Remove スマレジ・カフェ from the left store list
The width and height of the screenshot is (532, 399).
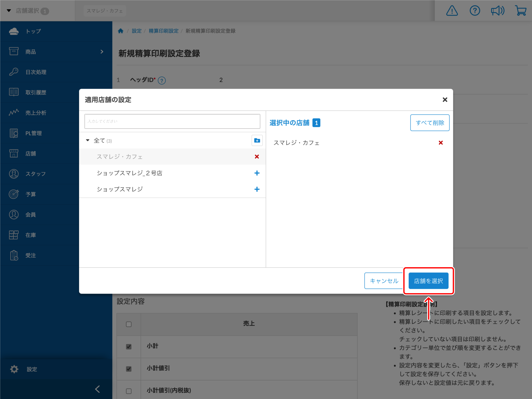coord(257,156)
